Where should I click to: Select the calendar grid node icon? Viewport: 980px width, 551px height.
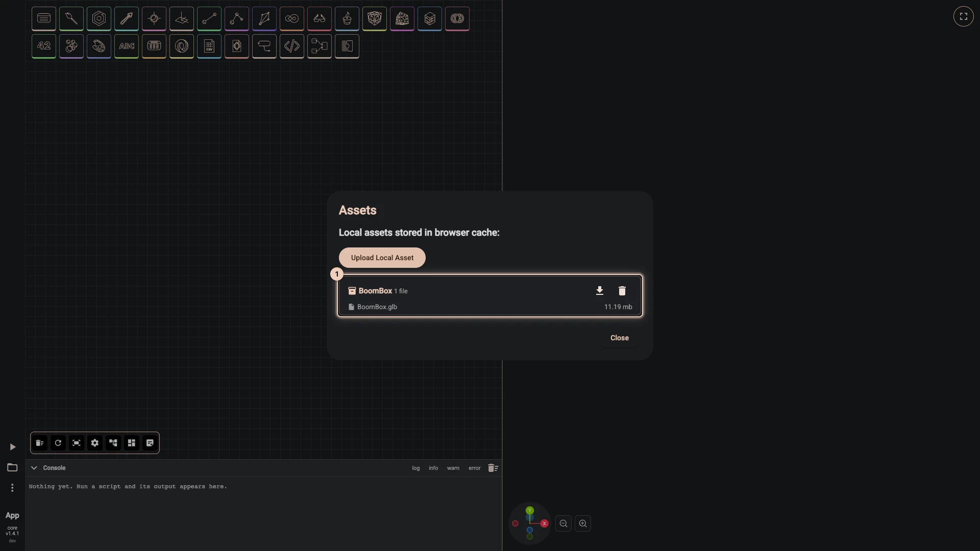pyautogui.click(x=154, y=46)
